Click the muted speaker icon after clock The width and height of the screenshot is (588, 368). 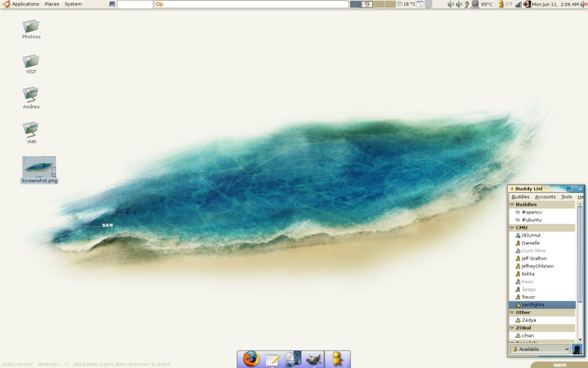(583, 4)
